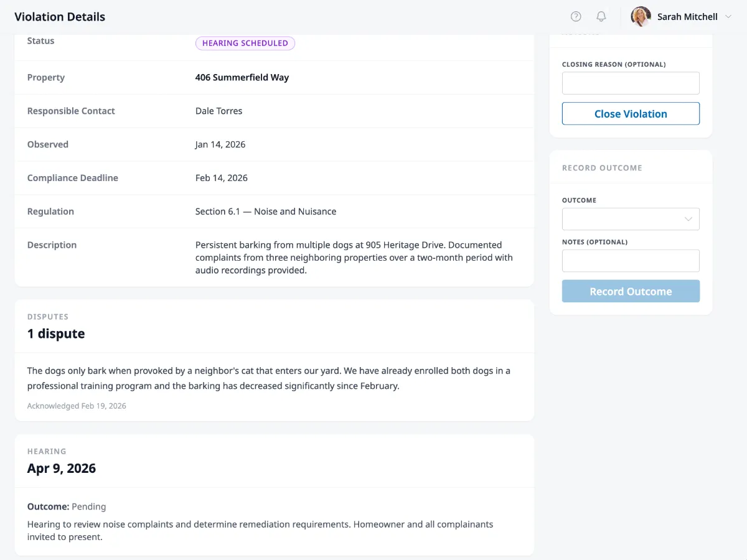Open the Hearing entry dated Apr 9, 2026
747x560 pixels.
coord(62,468)
